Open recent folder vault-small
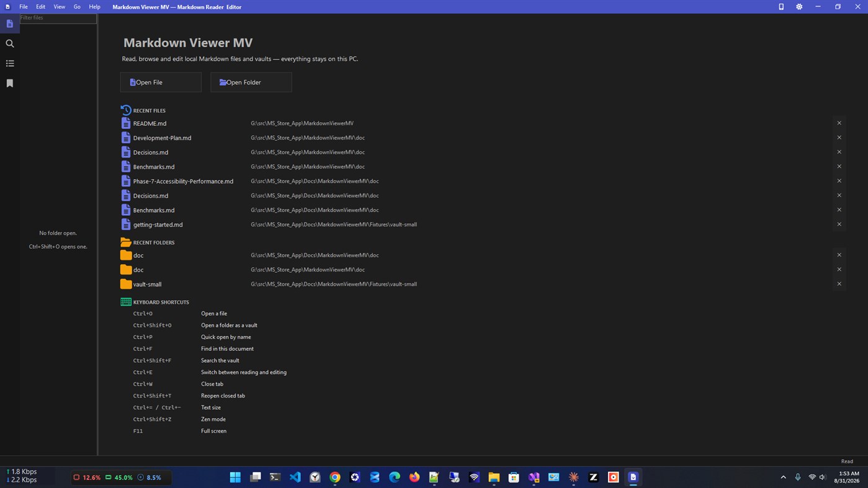This screenshot has width=868, height=488. (147, 284)
